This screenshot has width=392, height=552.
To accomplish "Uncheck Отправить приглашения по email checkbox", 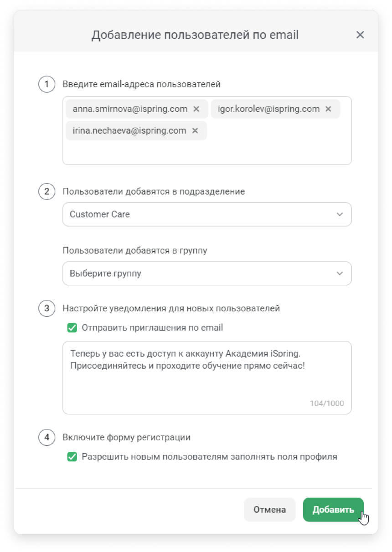I will 72,328.
